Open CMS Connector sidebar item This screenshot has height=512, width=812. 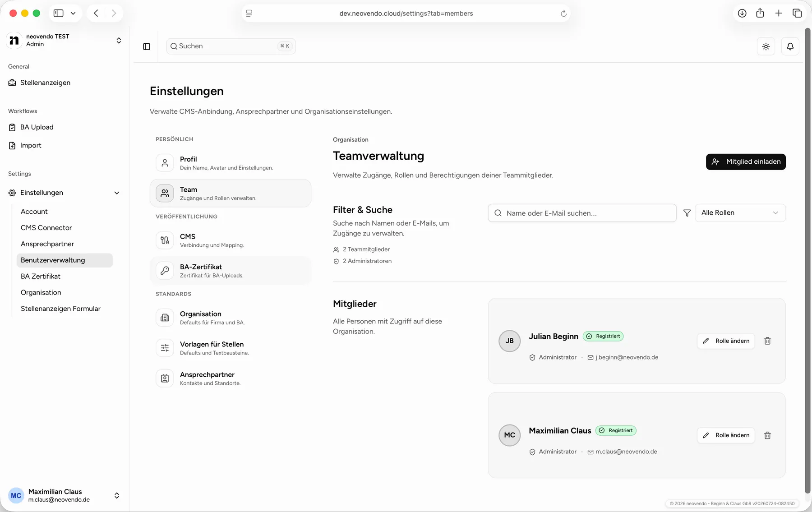(x=65, y=228)
